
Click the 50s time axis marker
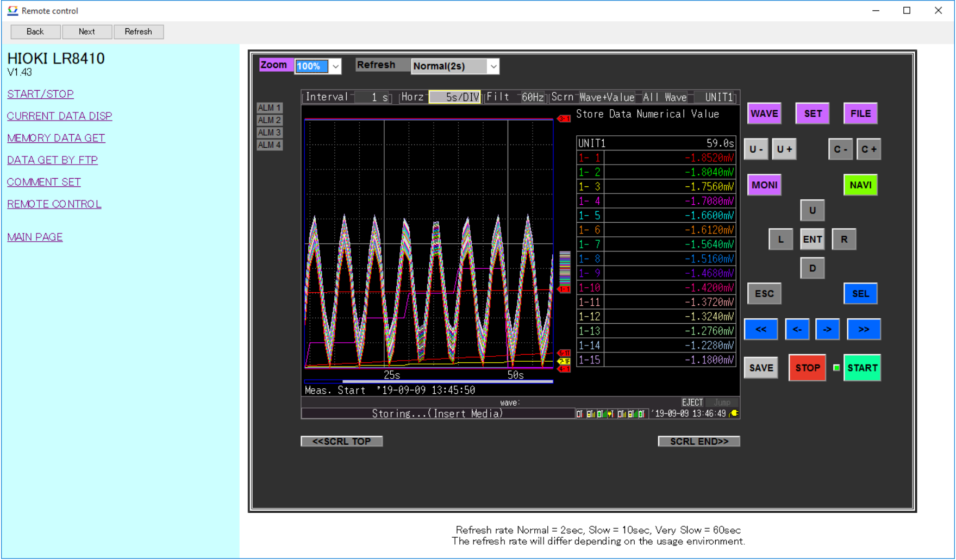[515, 375]
